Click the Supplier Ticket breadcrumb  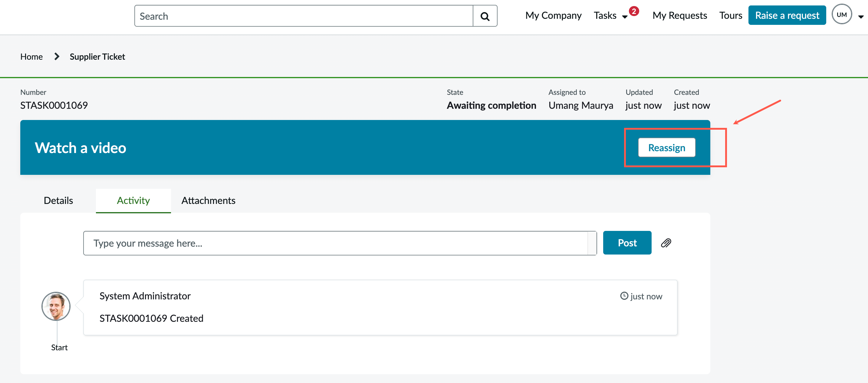pos(97,56)
